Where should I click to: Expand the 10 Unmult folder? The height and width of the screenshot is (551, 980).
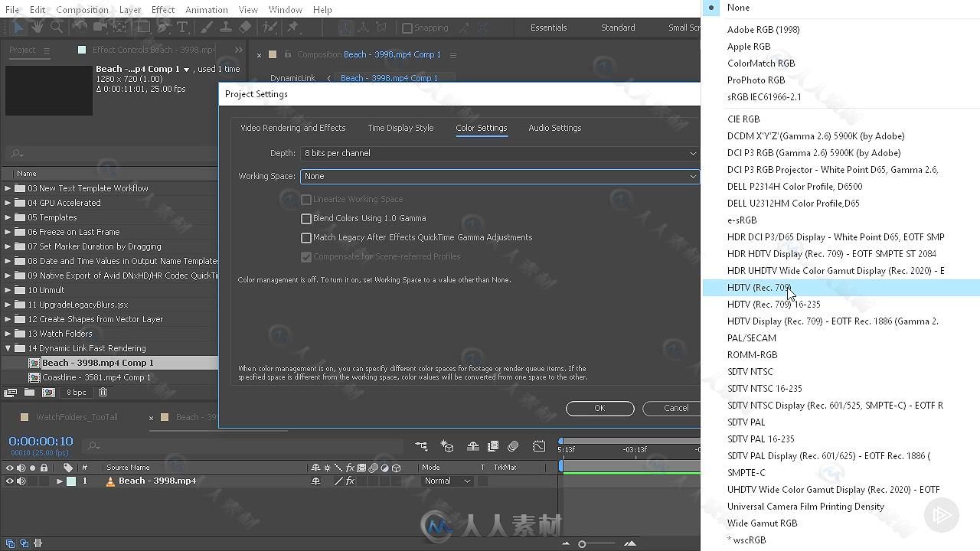(8, 290)
